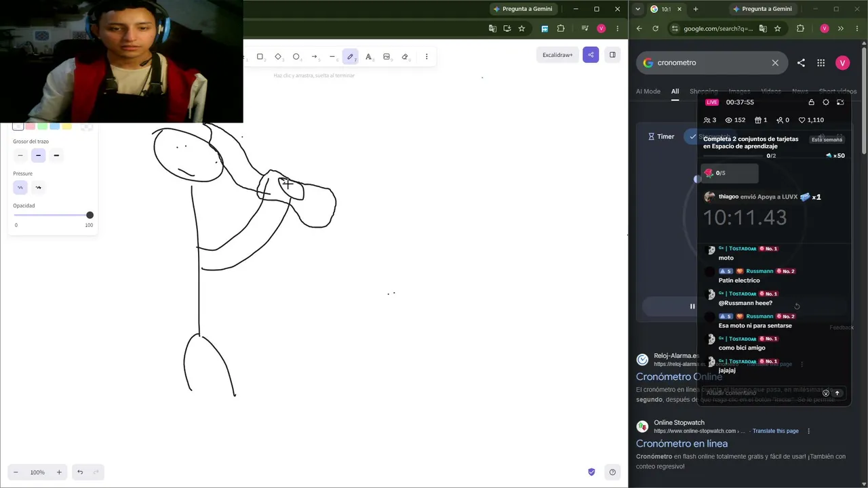This screenshot has width=868, height=488.
Task: Click the Google share icon
Action: (x=801, y=62)
